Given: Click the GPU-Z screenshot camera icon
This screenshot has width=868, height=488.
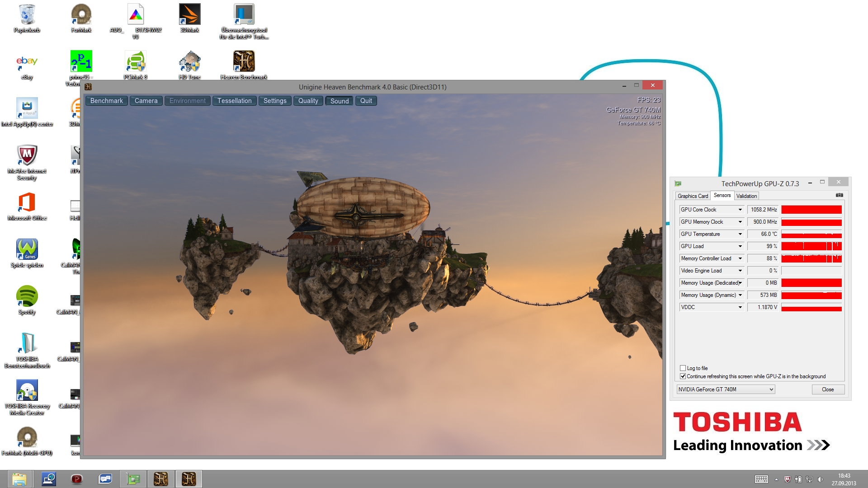Looking at the screenshot, I should (x=840, y=195).
